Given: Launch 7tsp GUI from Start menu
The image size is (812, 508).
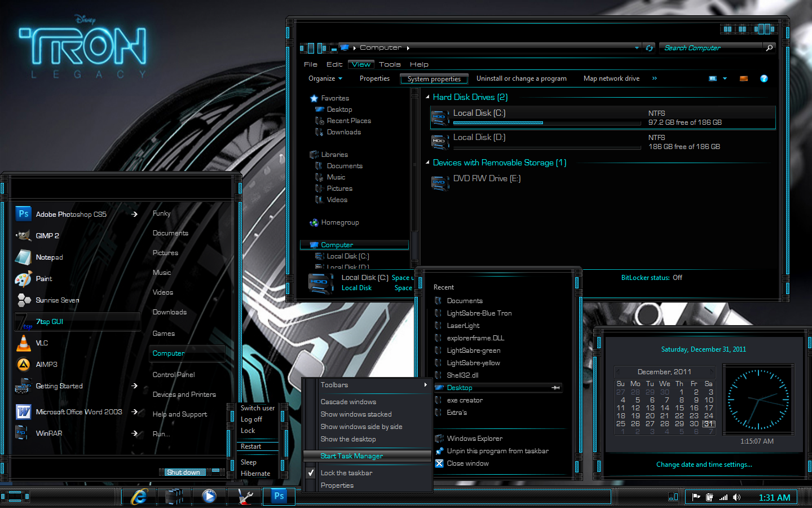Looking at the screenshot, I should (x=77, y=322).
